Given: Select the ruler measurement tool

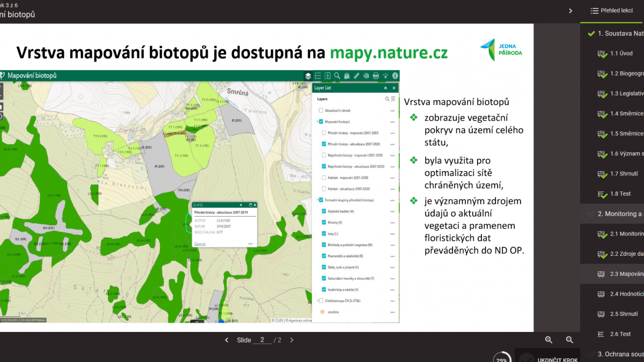Looking at the screenshot, I should point(356,76).
